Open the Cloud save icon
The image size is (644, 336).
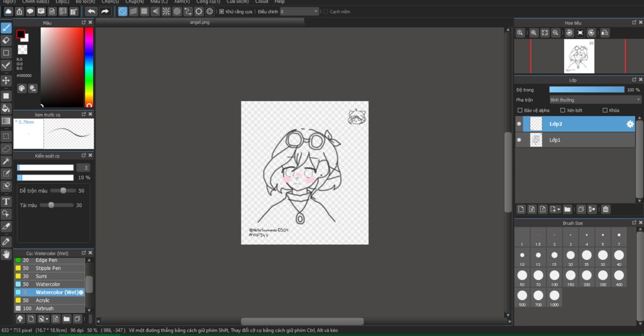click(8, 11)
